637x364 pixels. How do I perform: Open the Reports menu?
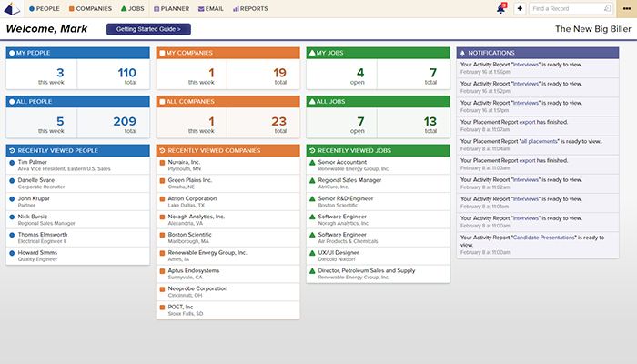(250, 8)
